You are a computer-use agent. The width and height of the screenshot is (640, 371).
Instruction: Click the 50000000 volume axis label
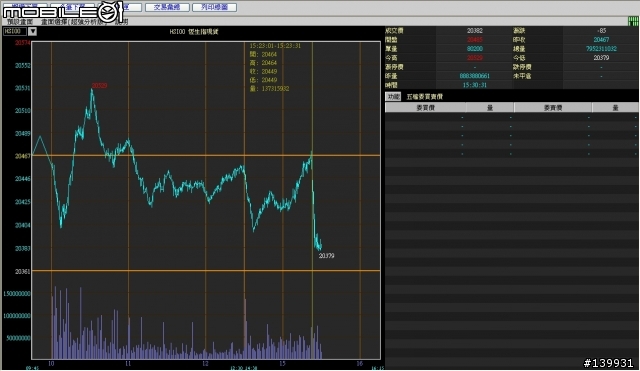(18, 338)
